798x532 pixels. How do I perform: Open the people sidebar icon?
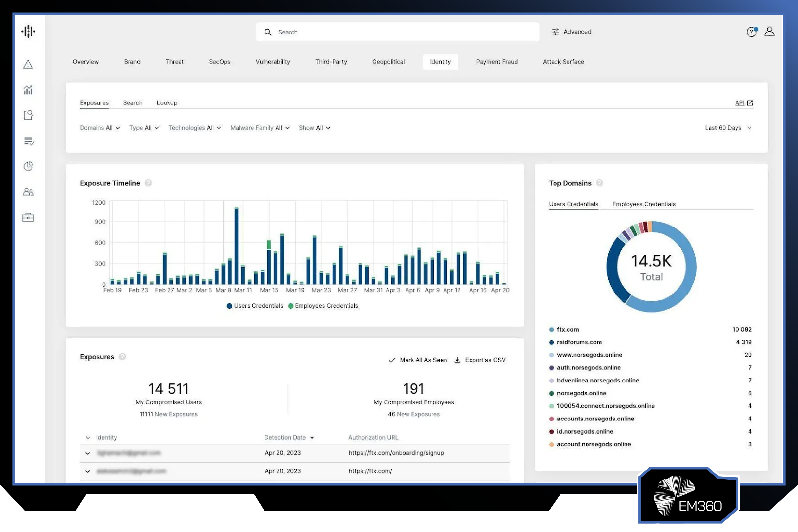[x=28, y=192]
